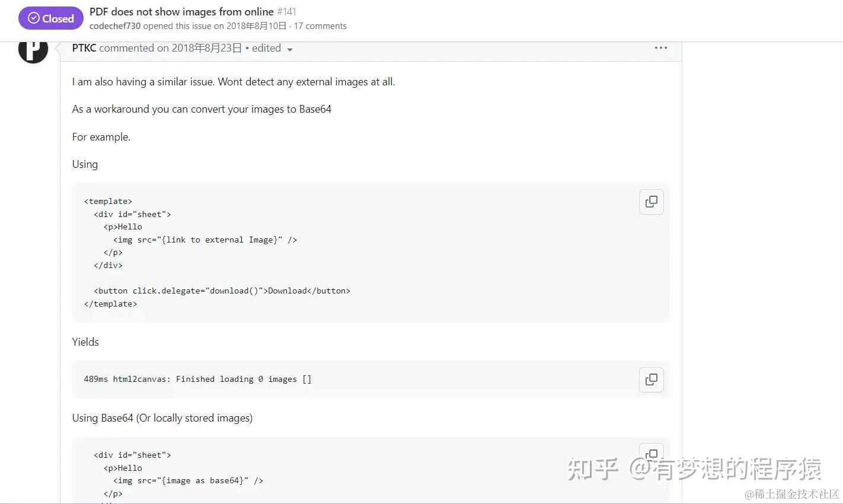
Task: Open codechef730 user profile link
Action: coord(115,26)
